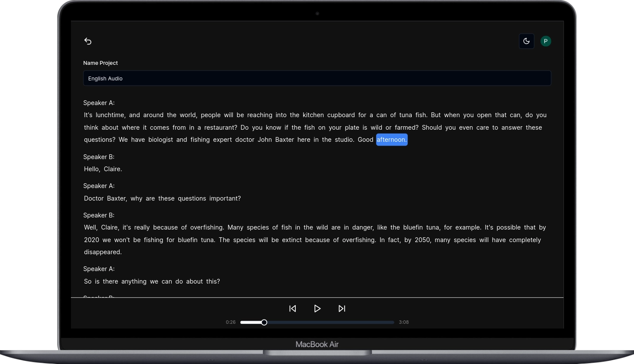The height and width of the screenshot is (364, 634).
Task: Click "So is there anything we can do" line
Action: coord(152,281)
